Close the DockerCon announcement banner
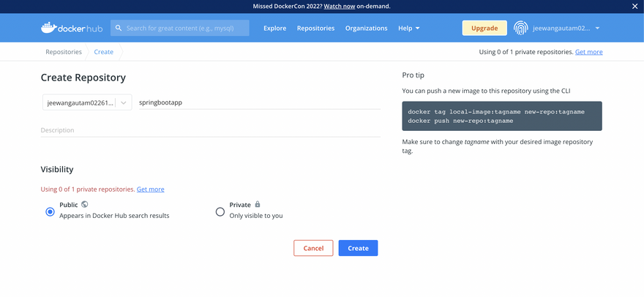The image size is (644, 297). (634, 6)
